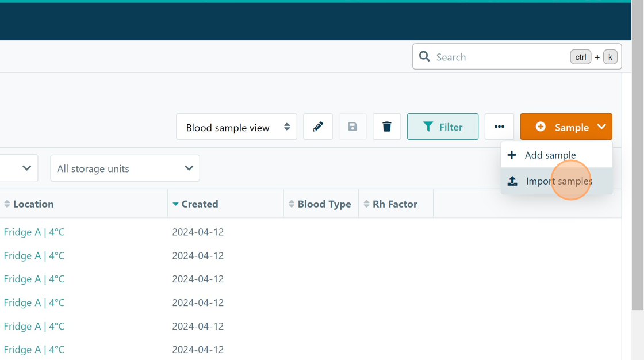Image resolution: width=644 pixels, height=360 pixels.
Task: Open the third Fridge A | 4°C link
Action: click(x=34, y=279)
